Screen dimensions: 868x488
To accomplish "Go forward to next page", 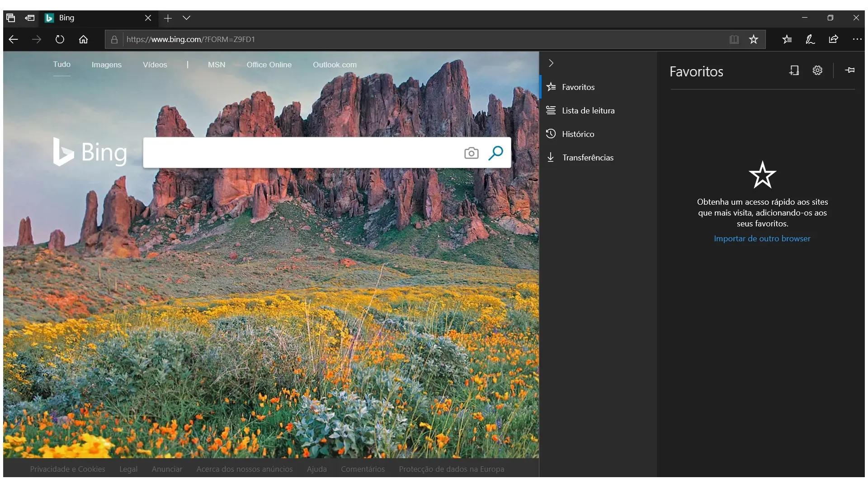I will 37,39.
